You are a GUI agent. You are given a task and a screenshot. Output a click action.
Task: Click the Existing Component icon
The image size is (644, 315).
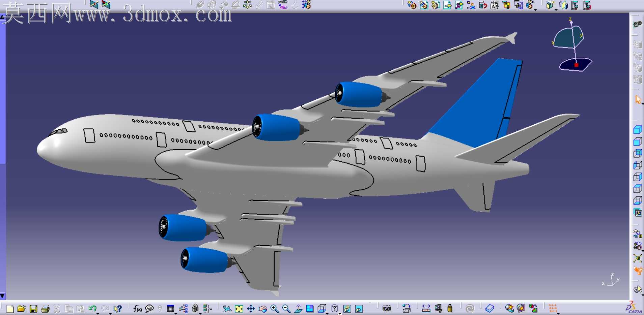click(447, 5)
